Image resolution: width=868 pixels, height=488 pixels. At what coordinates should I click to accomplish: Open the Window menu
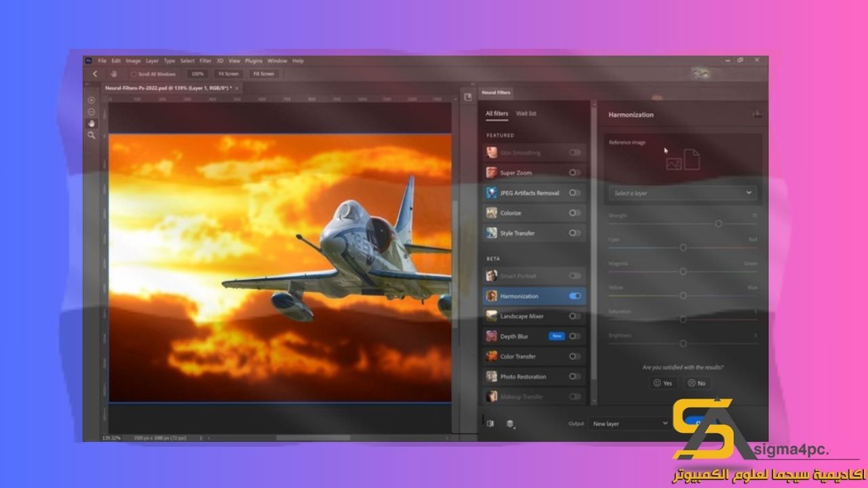click(x=277, y=61)
